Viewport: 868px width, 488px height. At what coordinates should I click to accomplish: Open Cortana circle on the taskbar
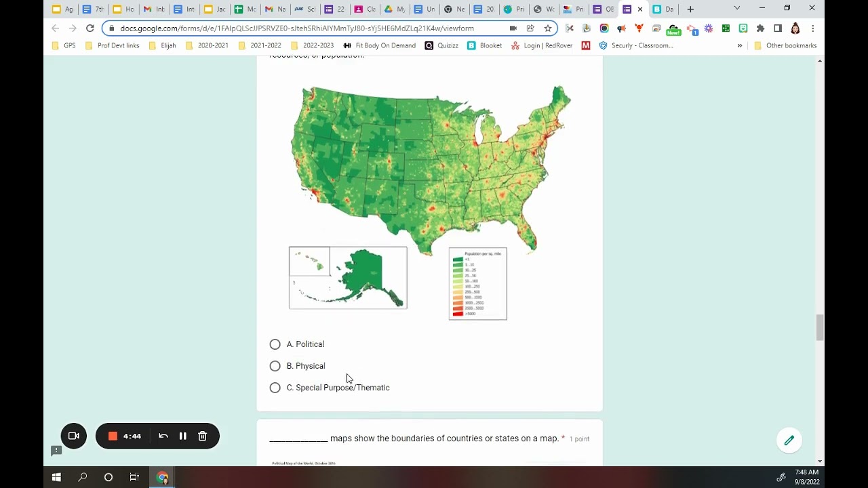(x=108, y=477)
